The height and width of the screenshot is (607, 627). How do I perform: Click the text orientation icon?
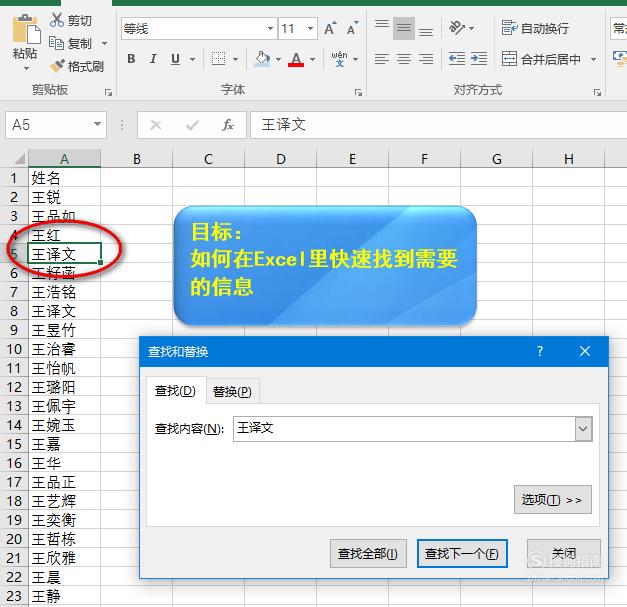[x=457, y=28]
